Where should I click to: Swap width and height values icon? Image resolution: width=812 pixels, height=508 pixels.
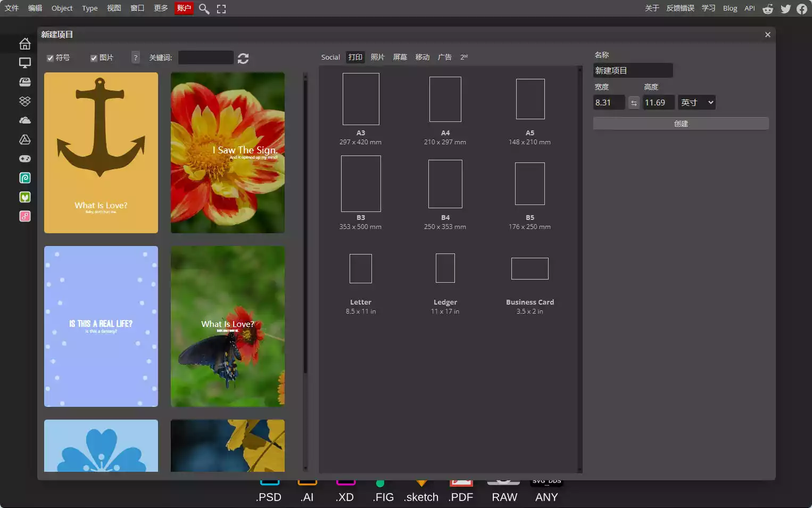point(634,103)
